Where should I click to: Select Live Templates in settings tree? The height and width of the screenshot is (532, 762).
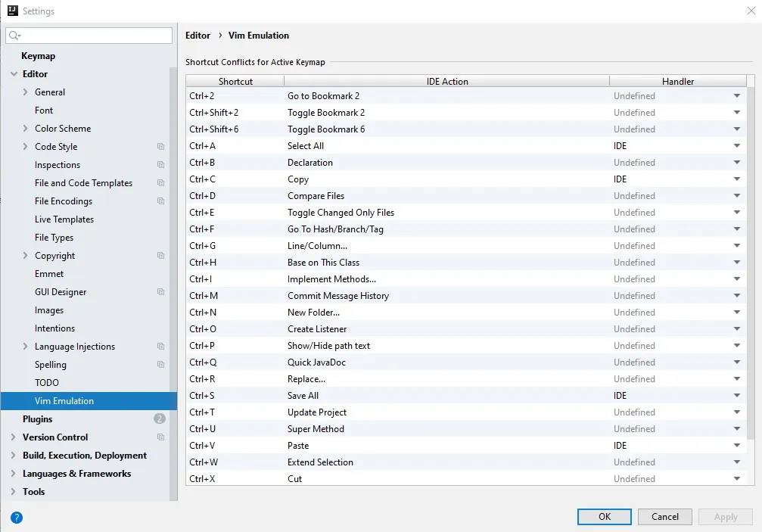coord(64,219)
